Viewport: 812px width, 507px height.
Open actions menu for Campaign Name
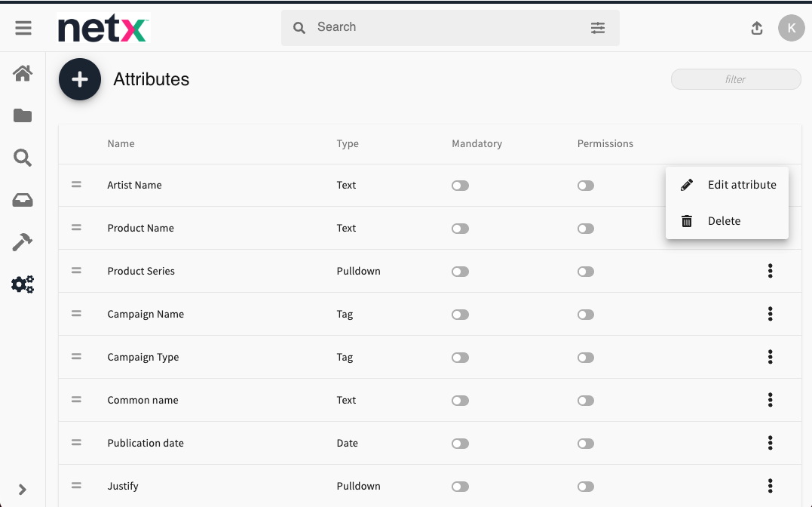(770, 314)
